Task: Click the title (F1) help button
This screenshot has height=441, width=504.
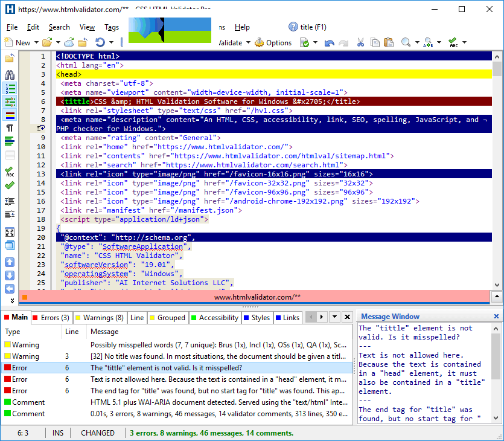Action: point(307,27)
